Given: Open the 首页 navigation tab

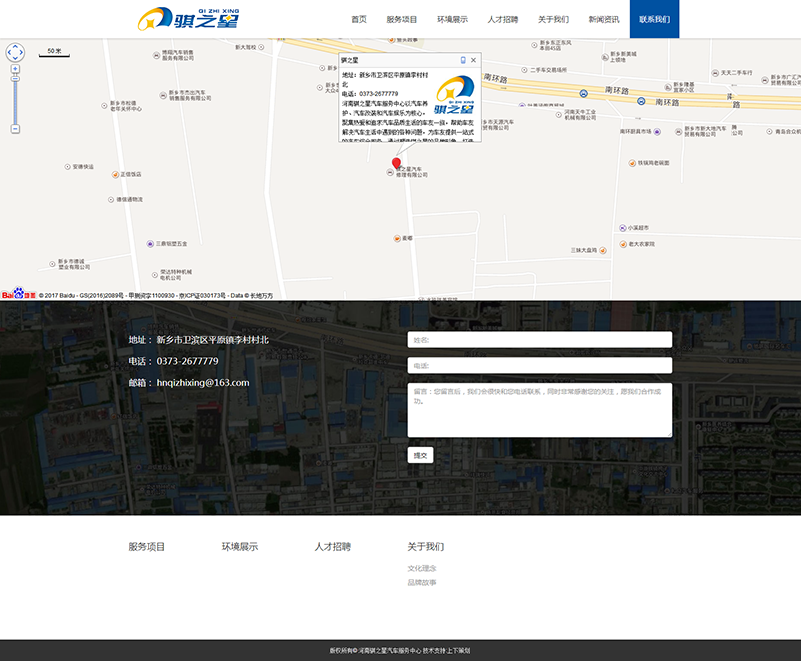Looking at the screenshot, I should click(358, 19).
